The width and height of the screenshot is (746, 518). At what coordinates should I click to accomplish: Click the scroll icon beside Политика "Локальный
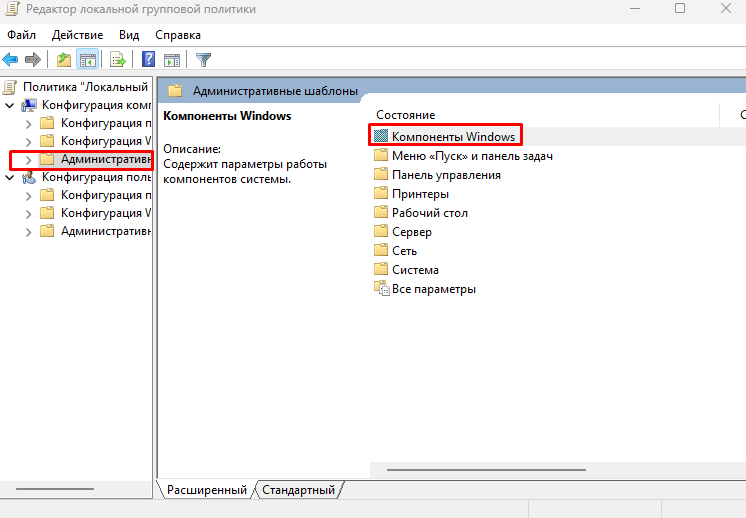tap(10, 87)
